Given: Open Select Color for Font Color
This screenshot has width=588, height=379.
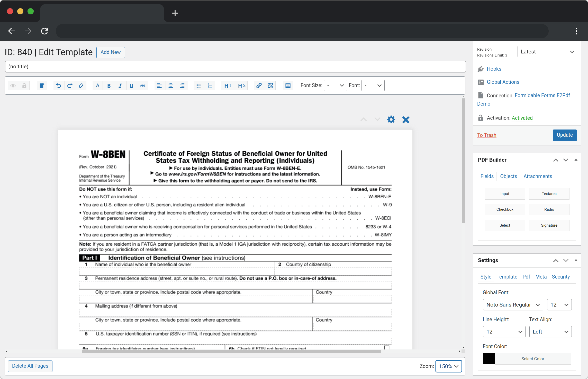Looking at the screenshot, I should pos(533,358).
